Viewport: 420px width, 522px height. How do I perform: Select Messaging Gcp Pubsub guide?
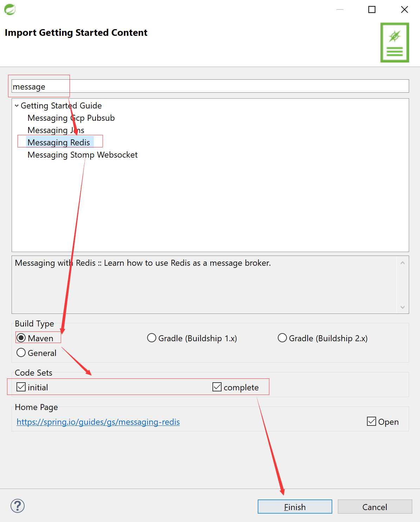point(71,118)
